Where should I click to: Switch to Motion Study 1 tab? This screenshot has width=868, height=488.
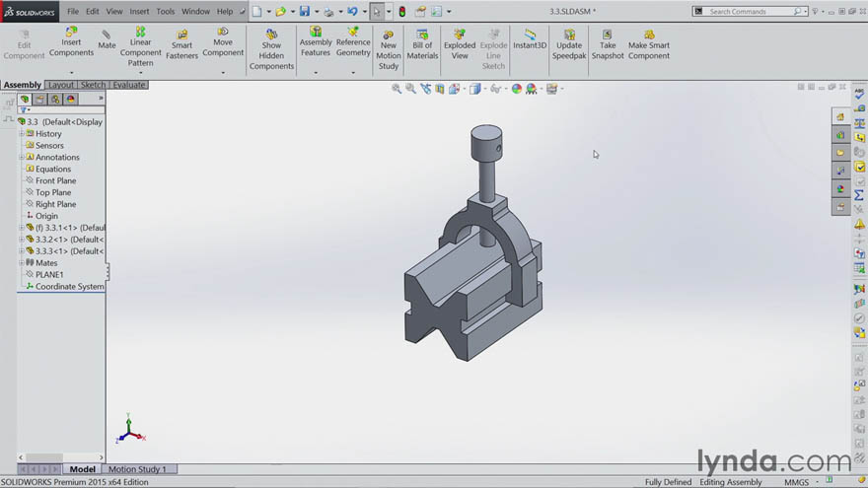(137, 468)
